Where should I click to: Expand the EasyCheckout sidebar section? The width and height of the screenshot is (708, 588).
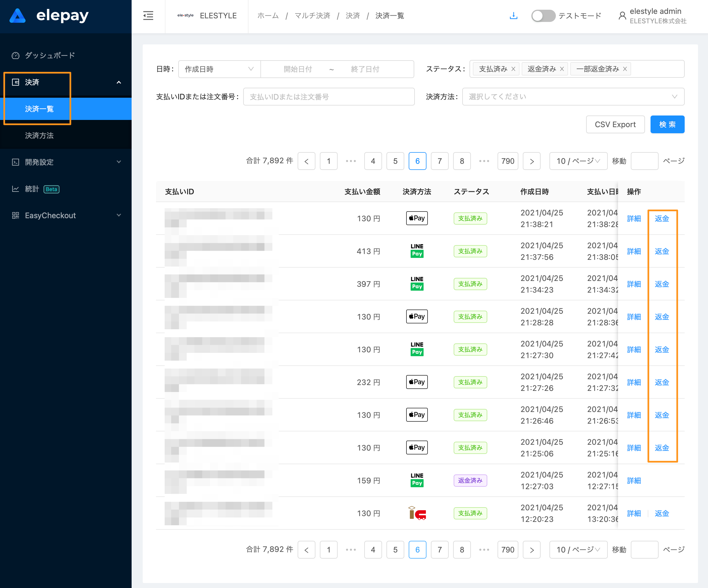coord(66,215)
